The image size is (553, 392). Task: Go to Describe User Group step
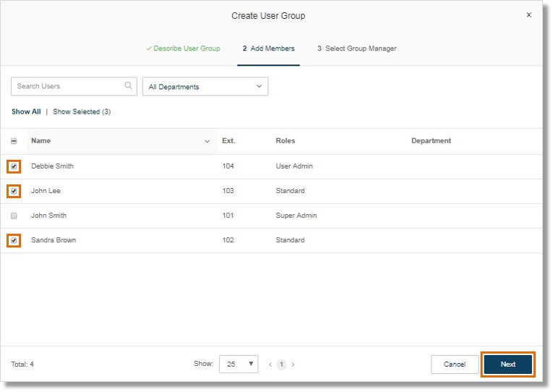(183, 48)
